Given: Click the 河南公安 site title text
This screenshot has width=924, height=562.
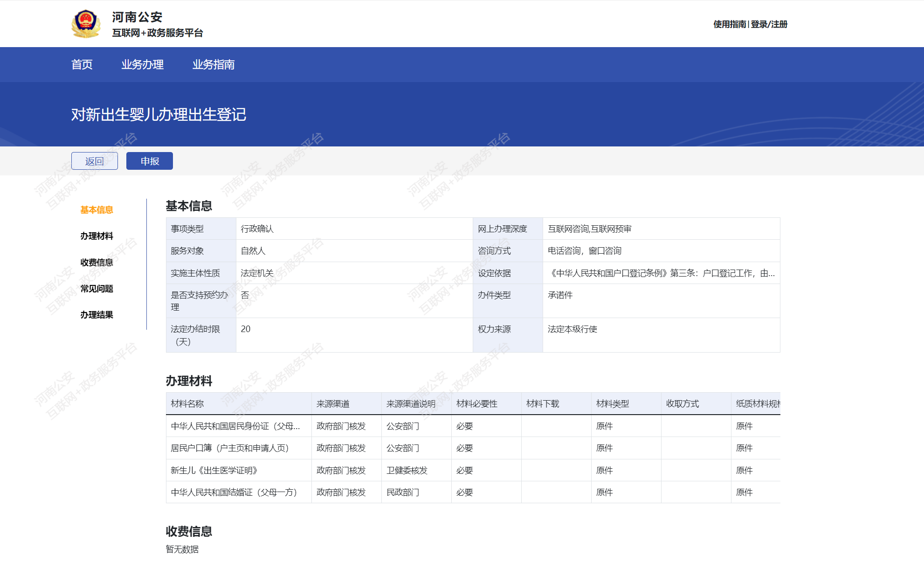Looking at the screenshot, I should [137, 17].
